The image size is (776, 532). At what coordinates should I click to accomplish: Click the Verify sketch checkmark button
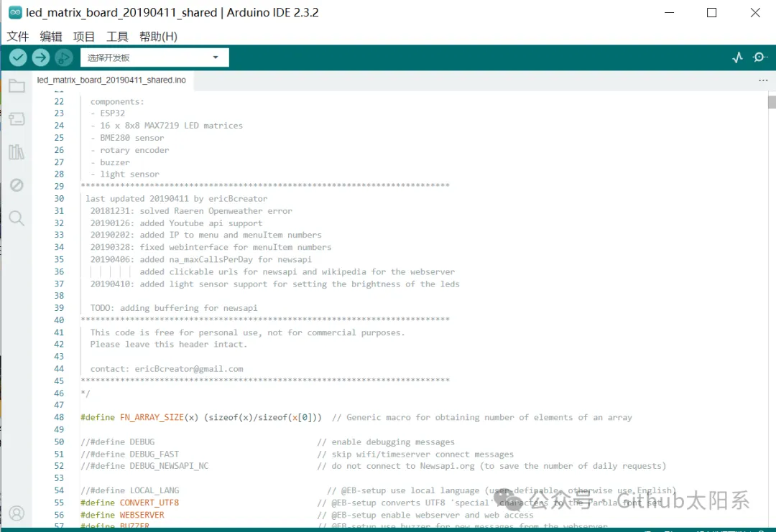[18, 58]
